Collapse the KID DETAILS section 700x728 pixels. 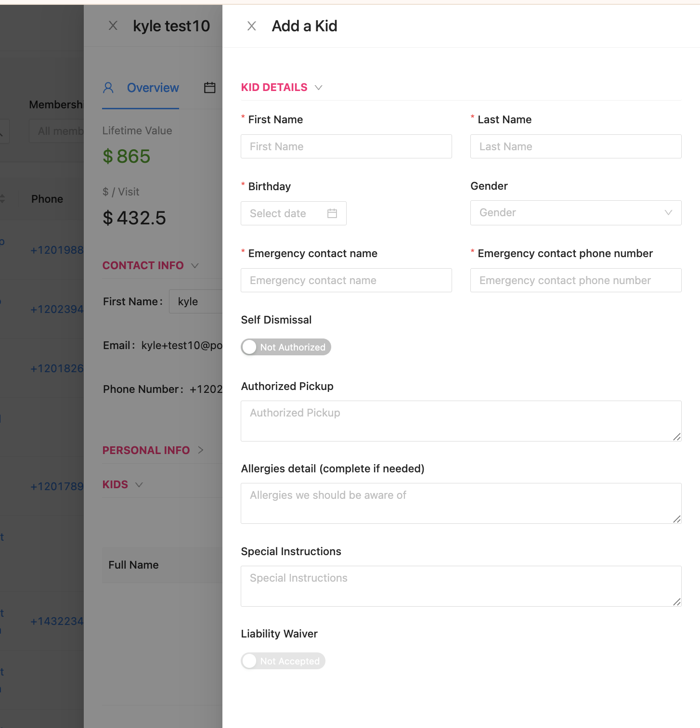(x=318, y=88)
